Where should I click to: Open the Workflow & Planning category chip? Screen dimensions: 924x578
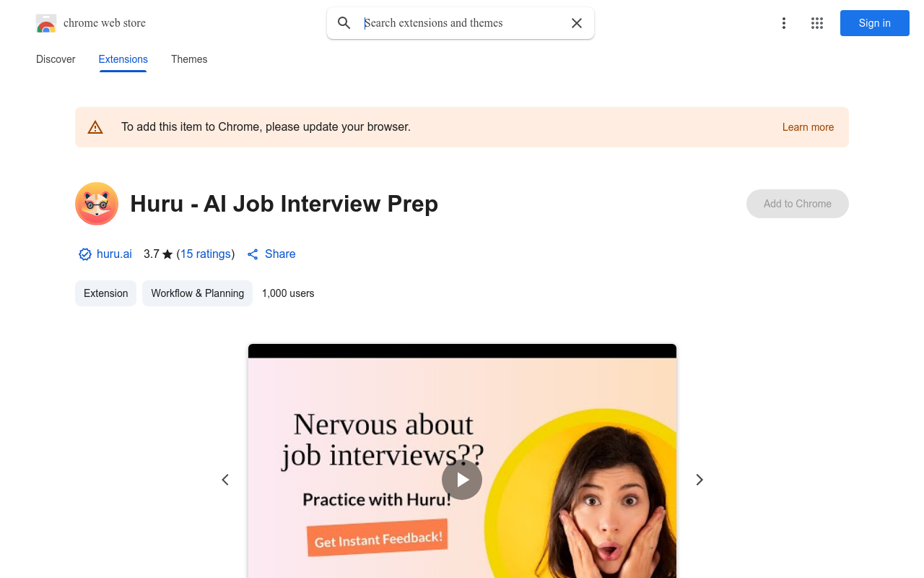point(198,293)
